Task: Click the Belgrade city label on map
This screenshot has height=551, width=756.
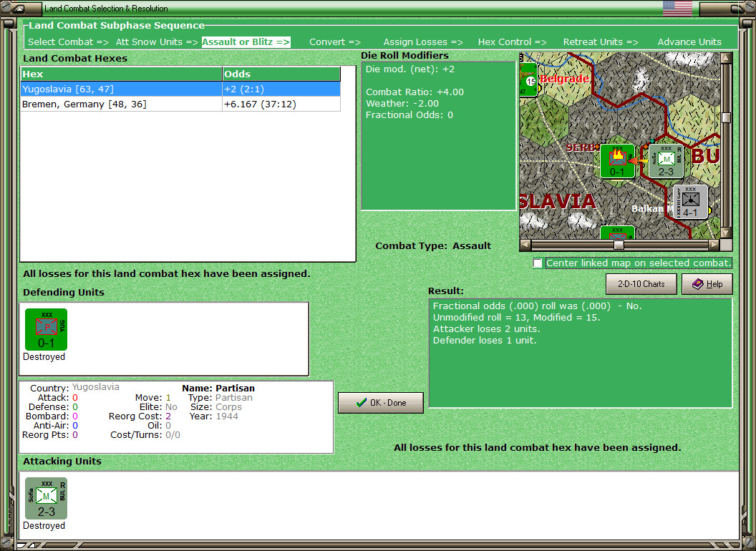Action: [564, 79]
